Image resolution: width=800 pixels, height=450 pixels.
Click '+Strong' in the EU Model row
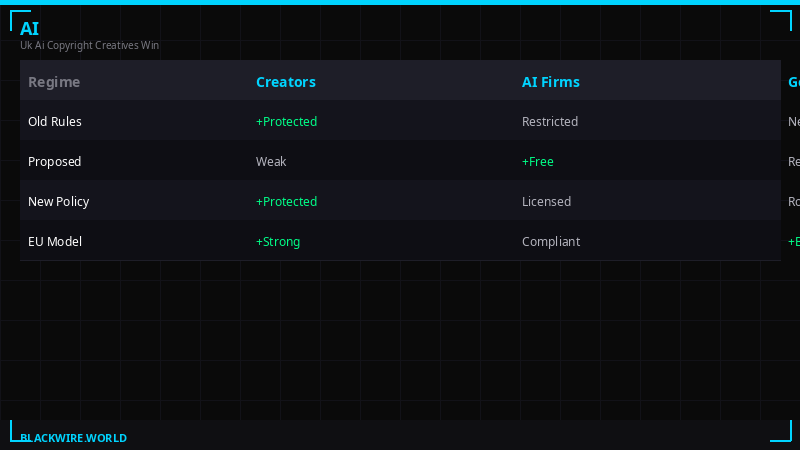pos(278,242)
